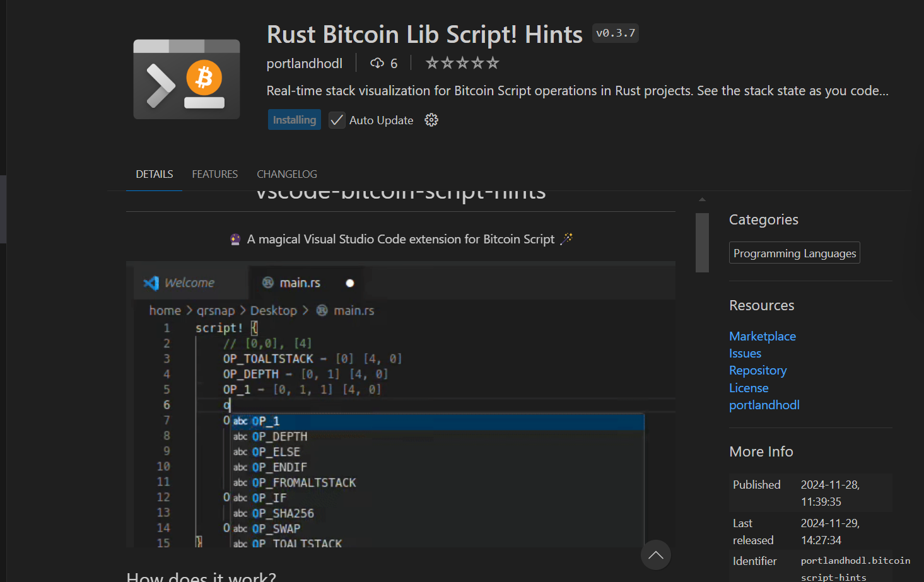924x582 pixels.
Task: Click the Last released 2024-11-29 value
Action: [x=830, y=532]
